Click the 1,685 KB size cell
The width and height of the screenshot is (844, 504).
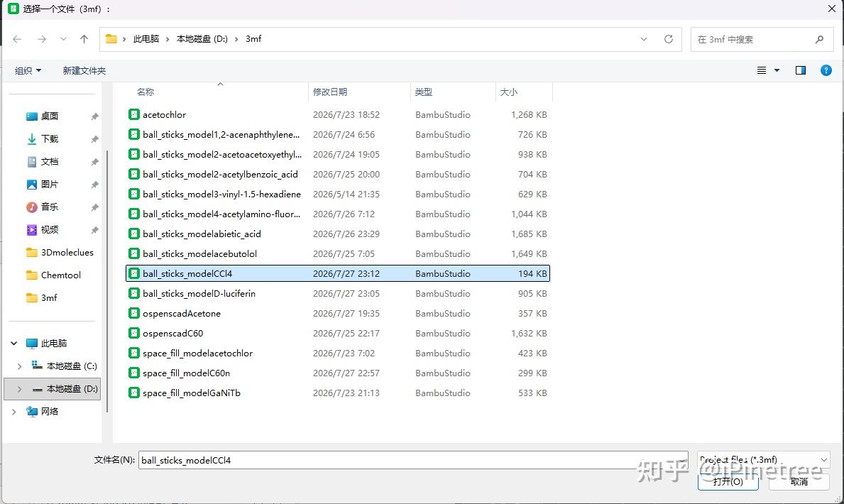(529, 234)
